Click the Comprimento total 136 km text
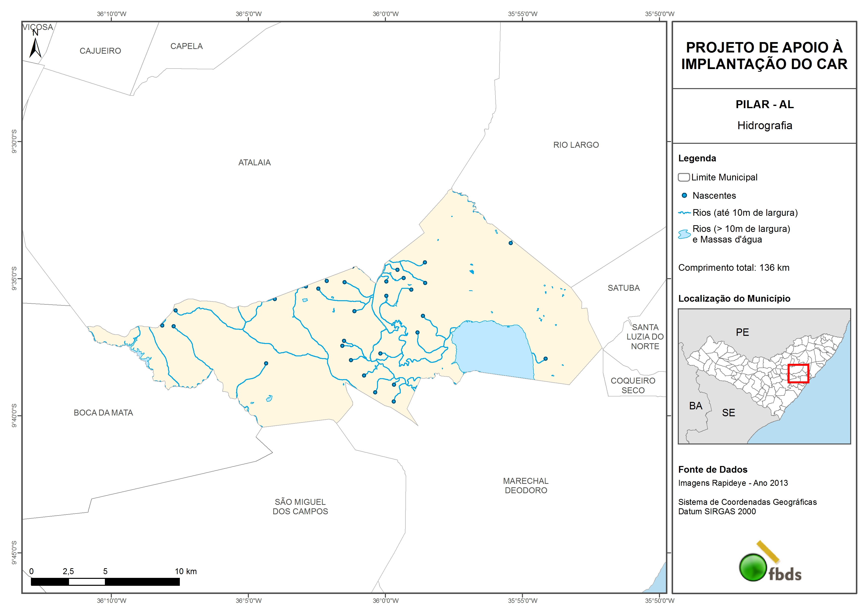This screenshot has width=868, height=614. 733,268
